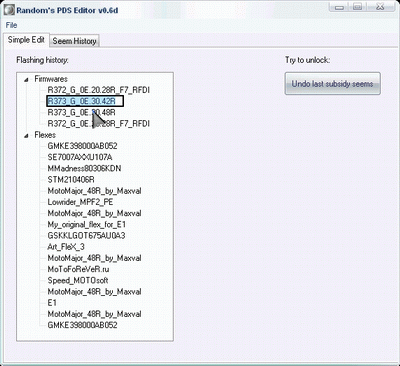Close the PDS Editor window
Screen dimensions: 400x366
pos(380,7)
